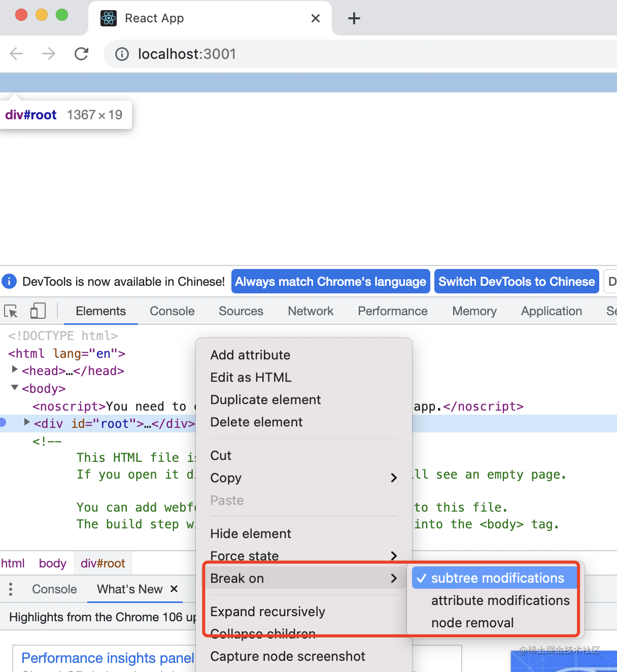Click Switch DevTools to Chinese button
The image size is (617, 672).
tap(517, 282)
